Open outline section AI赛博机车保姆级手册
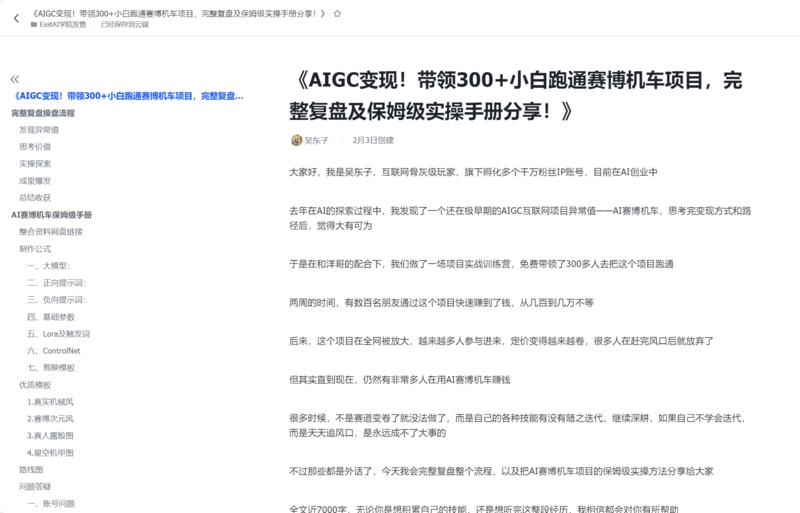Screen dimensions: 800x513 (x=52, y=215)
